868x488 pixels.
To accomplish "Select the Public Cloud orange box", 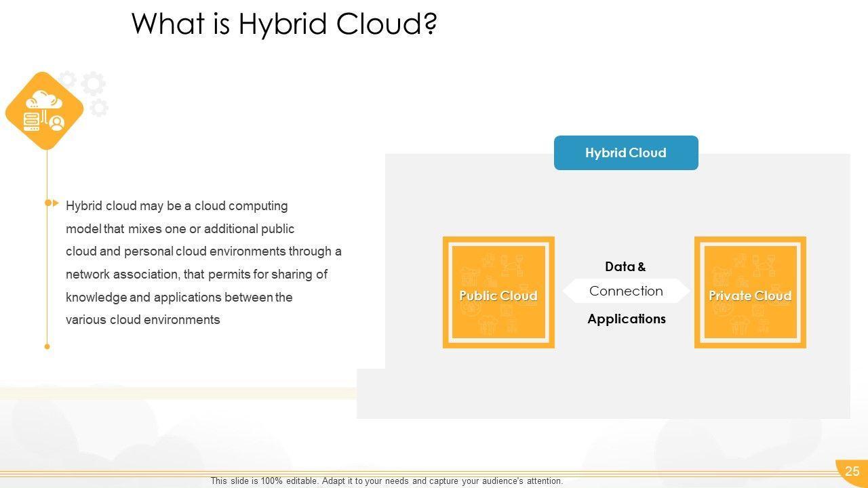I will 498,292.
